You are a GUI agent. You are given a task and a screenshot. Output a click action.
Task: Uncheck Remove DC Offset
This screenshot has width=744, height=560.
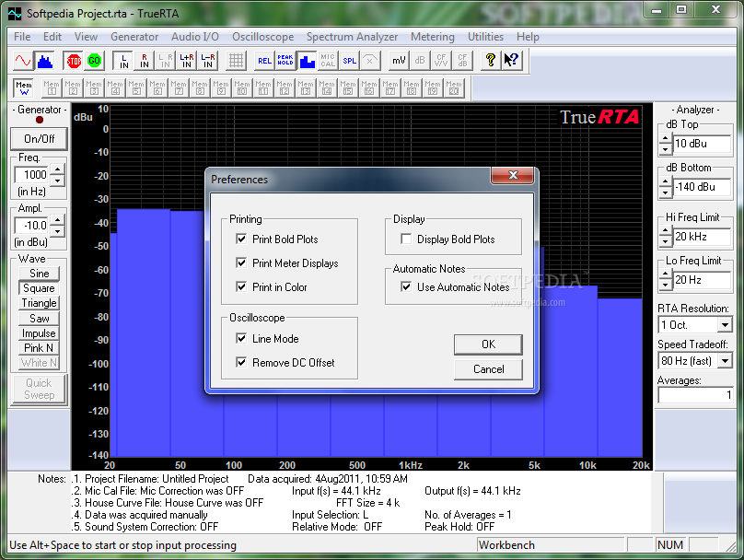pos(241,363)
